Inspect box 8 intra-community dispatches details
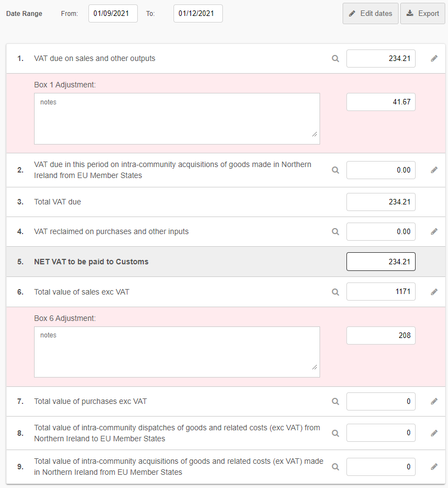This screenshot has width=448, height=488. coord(335,433)
